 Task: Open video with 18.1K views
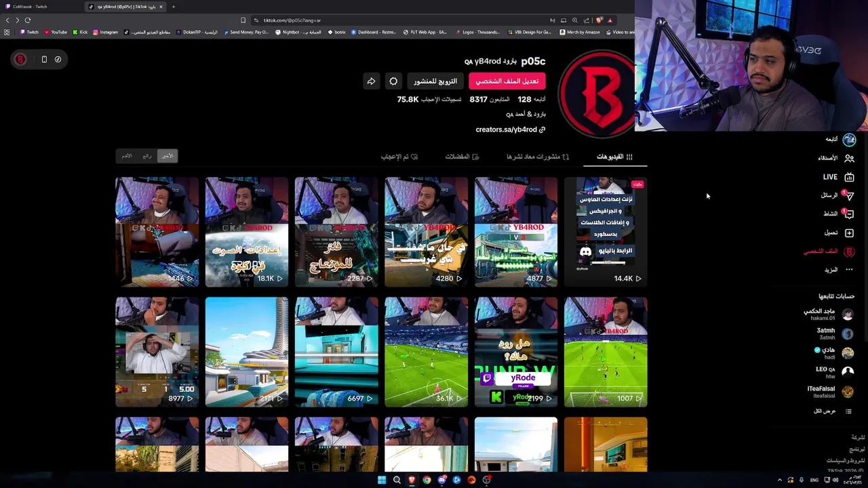click(247, 232)
